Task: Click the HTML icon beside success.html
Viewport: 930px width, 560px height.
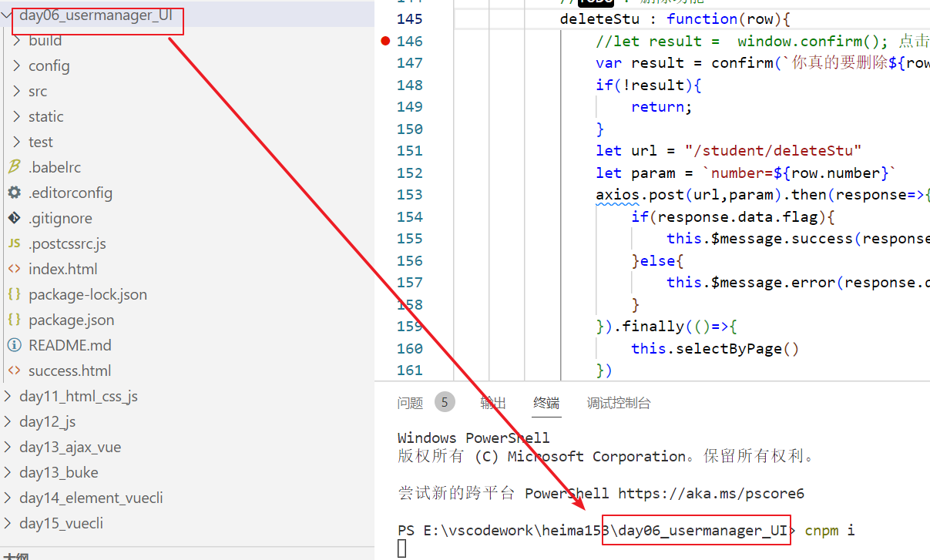Action: [x=14, y=371]
